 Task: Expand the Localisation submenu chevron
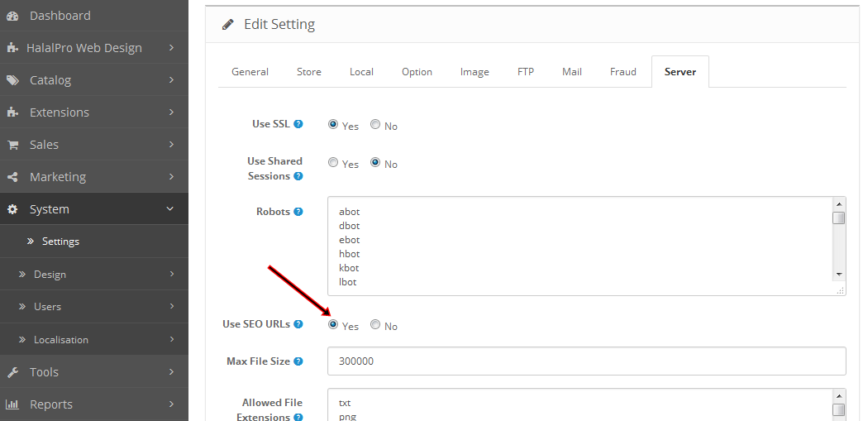pyautogui.click(x=171, y=339)
